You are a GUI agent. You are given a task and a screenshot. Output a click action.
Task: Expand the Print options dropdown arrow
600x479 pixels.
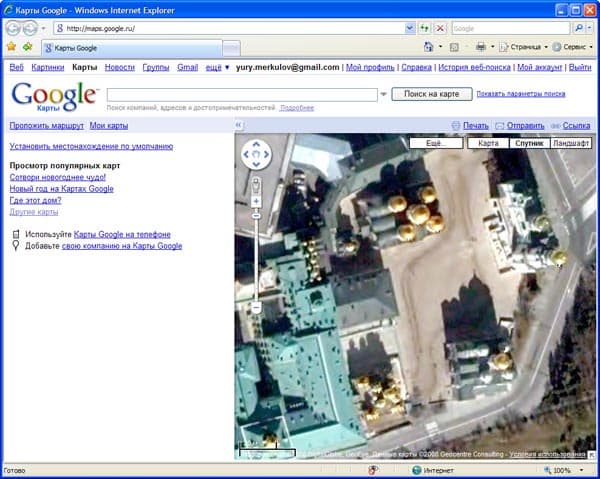click(492, 47)
